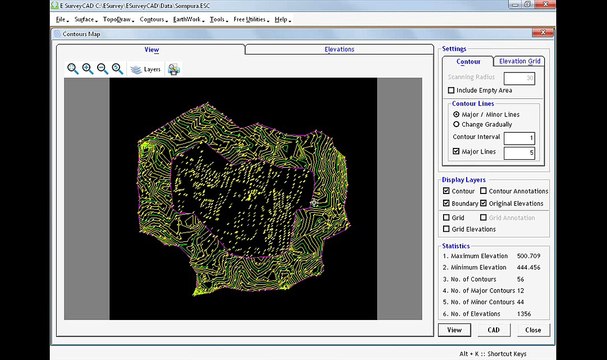Uncheck the Major Lines checkbox
607x360 pixels.
pyautogui.click(x=456, y=151)
